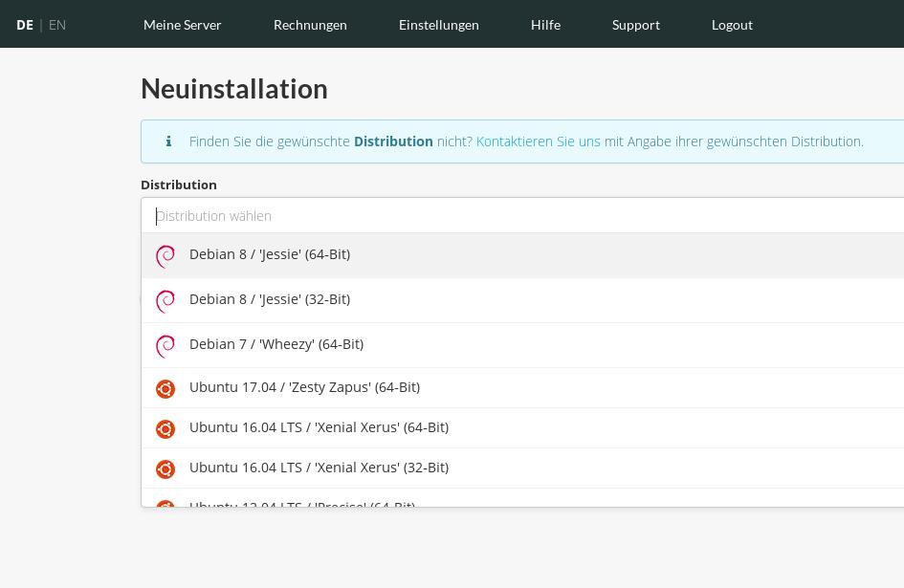This screenshot has width=904, height=588.
Task: Click the Ubuntu logo beside Zesty Zapus
Action: tap(165, 388)
